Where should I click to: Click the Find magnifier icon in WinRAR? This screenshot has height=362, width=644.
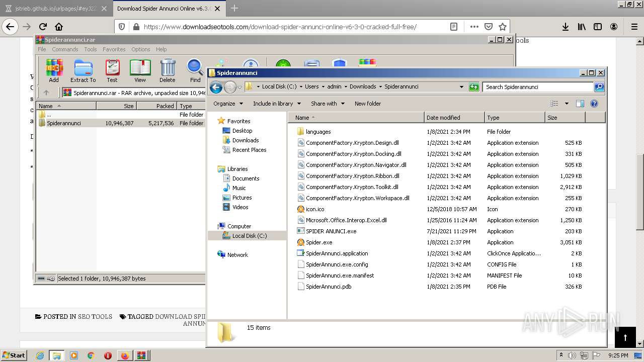195,70
